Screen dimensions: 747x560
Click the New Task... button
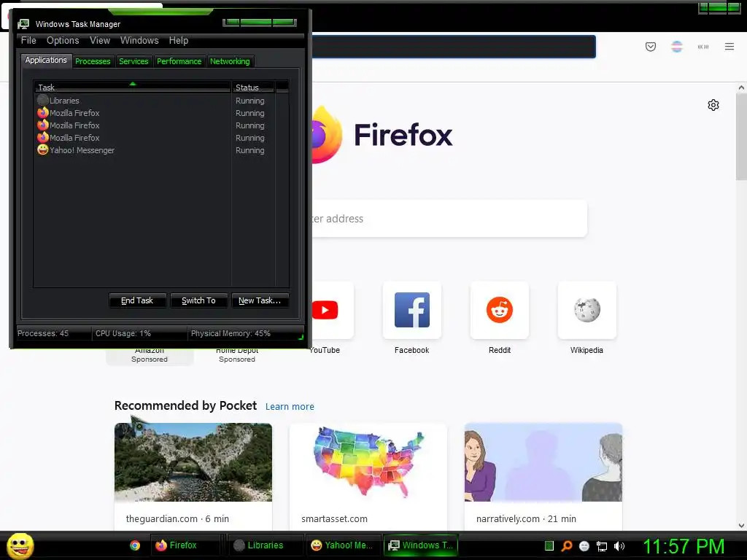pyautogui.click(x=260, y=300)
